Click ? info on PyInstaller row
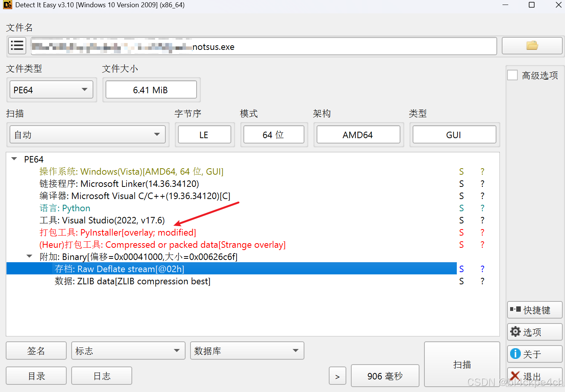The width and height of the screenshot is (565, 392). (482, 233)
